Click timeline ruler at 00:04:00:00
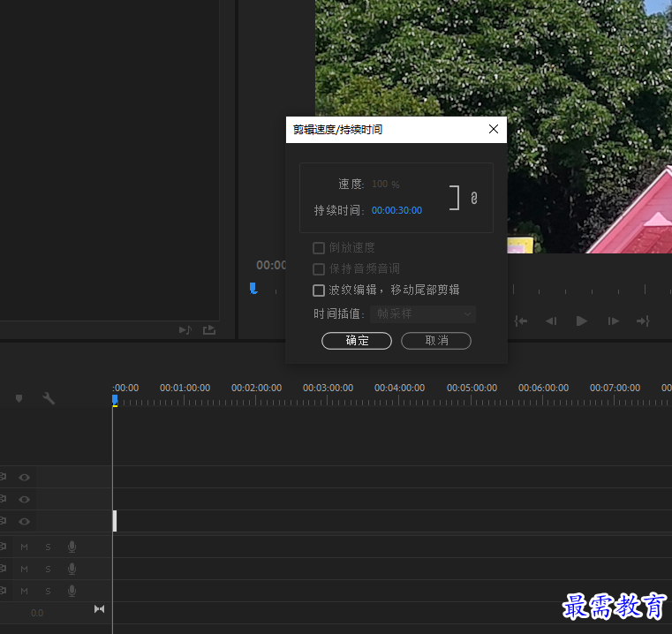The height and width of the screenshot is (634, 672). click(399, 388)
